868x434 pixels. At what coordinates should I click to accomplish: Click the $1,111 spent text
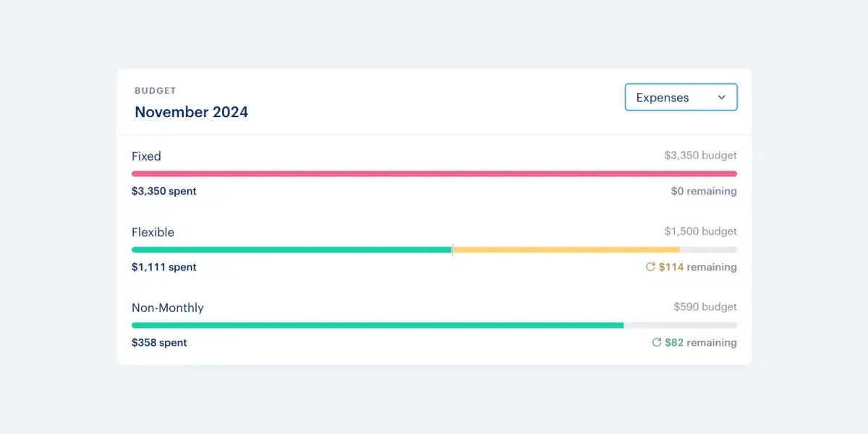[163, 267]
